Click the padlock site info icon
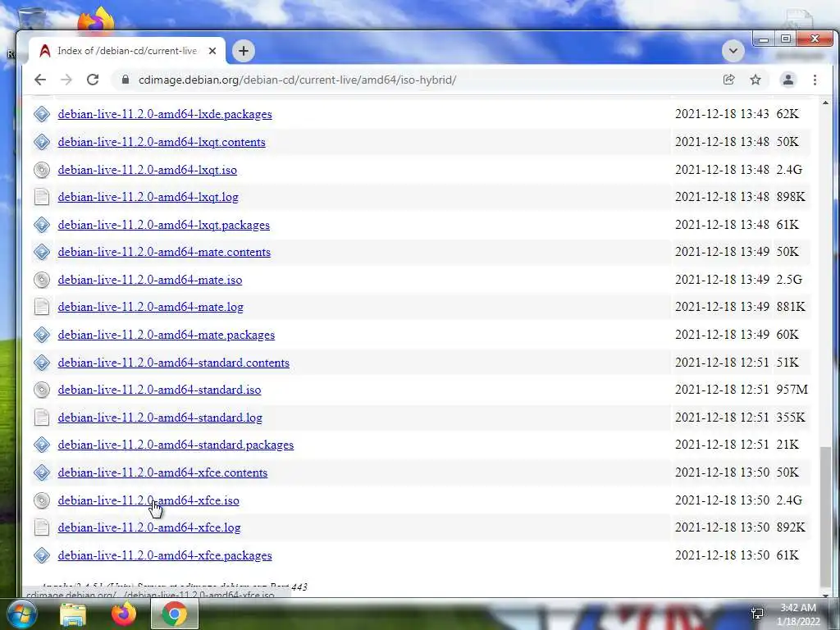This screenshot has width=840, height=630. pyautogui.click(x=126, y=80)
